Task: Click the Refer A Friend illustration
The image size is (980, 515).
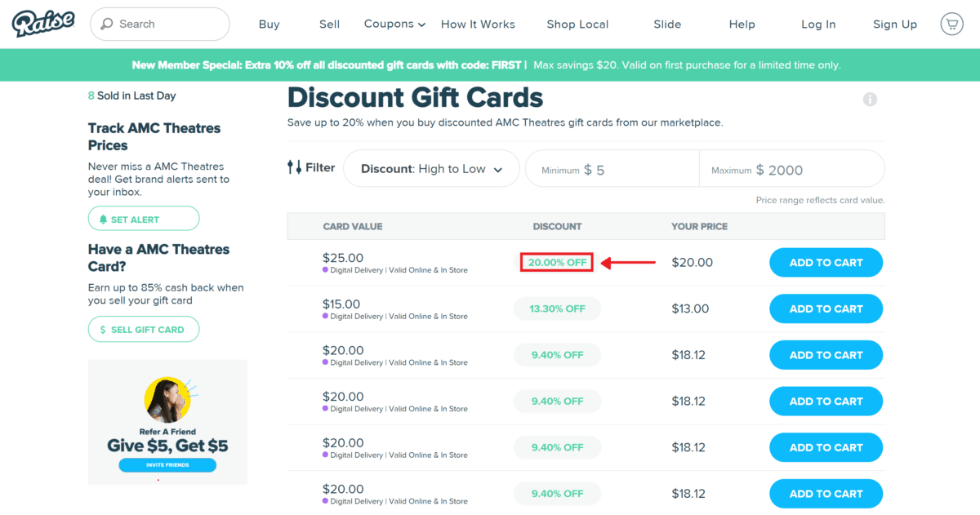Action: click(167, 397)
